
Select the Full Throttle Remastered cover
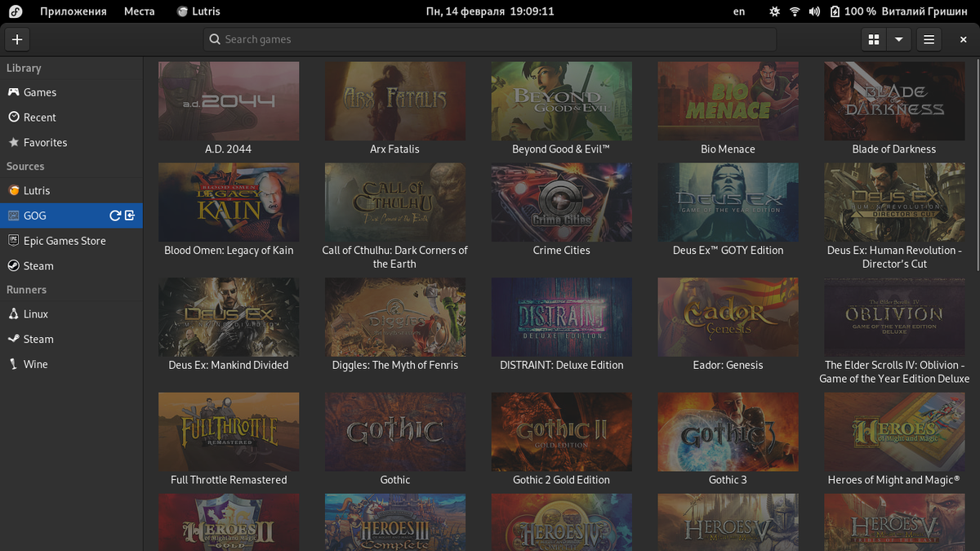(x=229, y=432)
